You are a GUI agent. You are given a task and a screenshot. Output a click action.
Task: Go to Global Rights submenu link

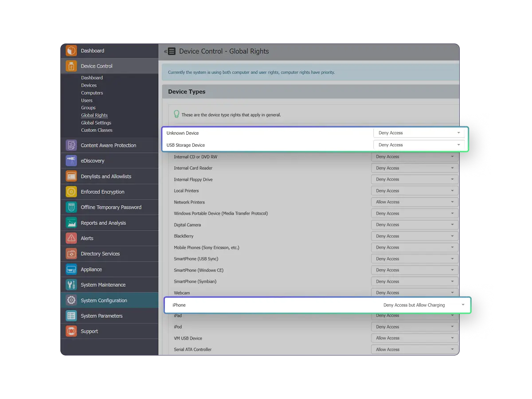94,115
